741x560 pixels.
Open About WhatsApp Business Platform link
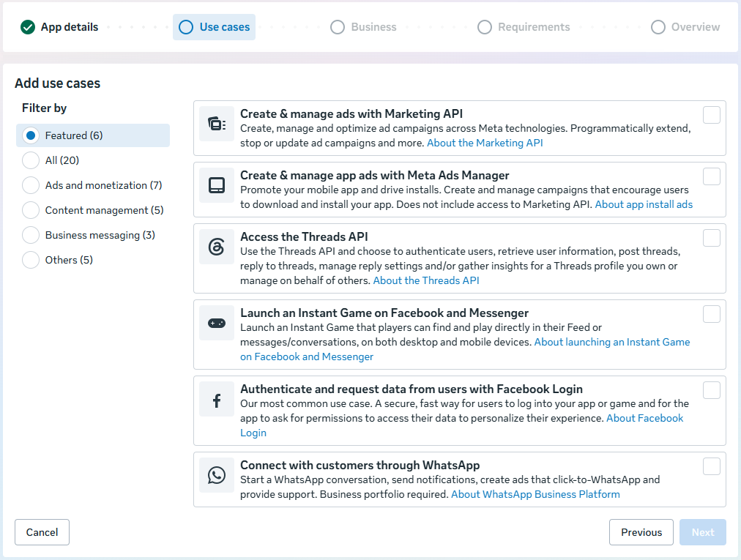click(535, 494)
